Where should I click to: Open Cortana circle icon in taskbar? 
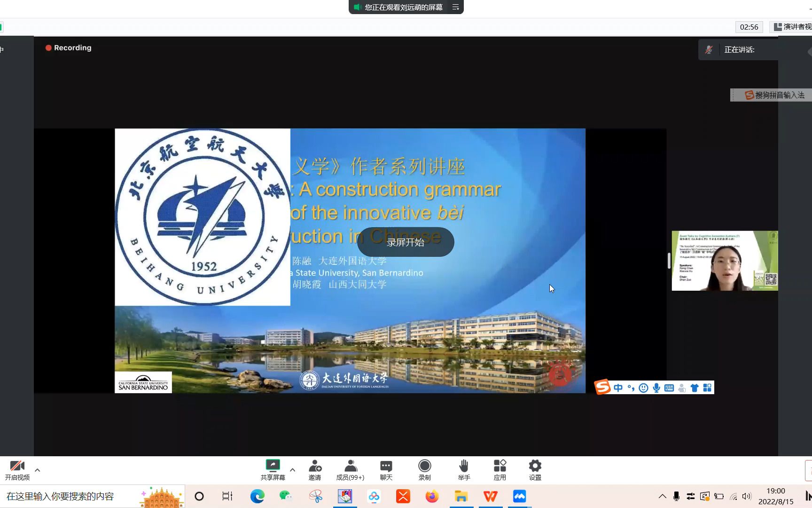click(x=199, y=496)
